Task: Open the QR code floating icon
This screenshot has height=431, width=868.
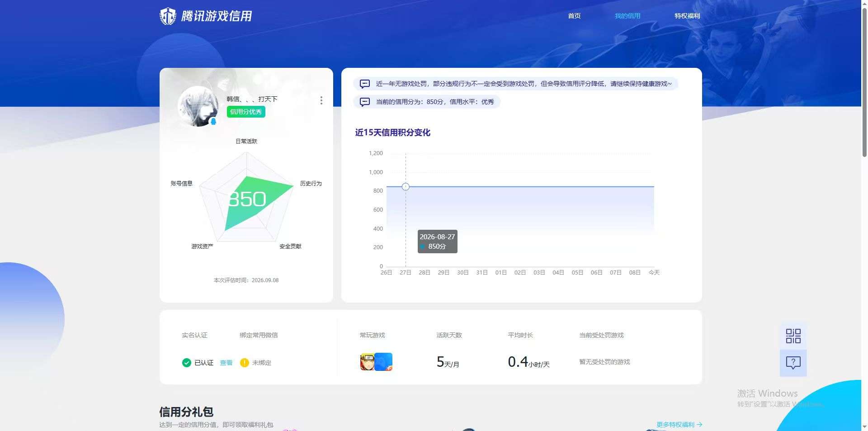Action: (x=793, y=336)
